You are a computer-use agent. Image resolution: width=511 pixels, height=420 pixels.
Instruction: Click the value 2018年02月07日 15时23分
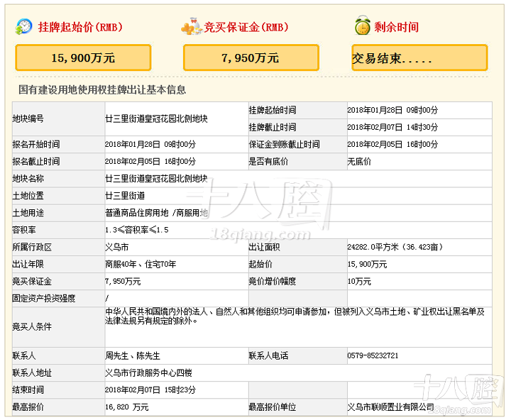coord(150,390)
